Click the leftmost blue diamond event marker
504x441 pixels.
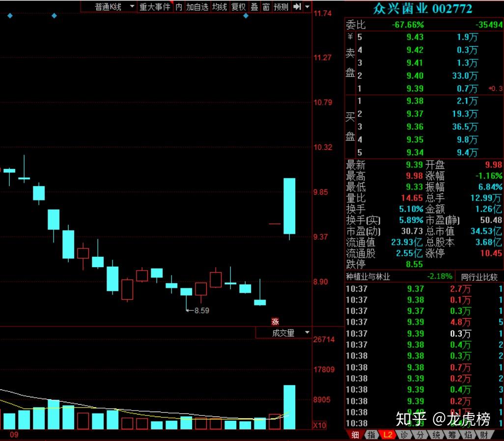click(10, 16)
